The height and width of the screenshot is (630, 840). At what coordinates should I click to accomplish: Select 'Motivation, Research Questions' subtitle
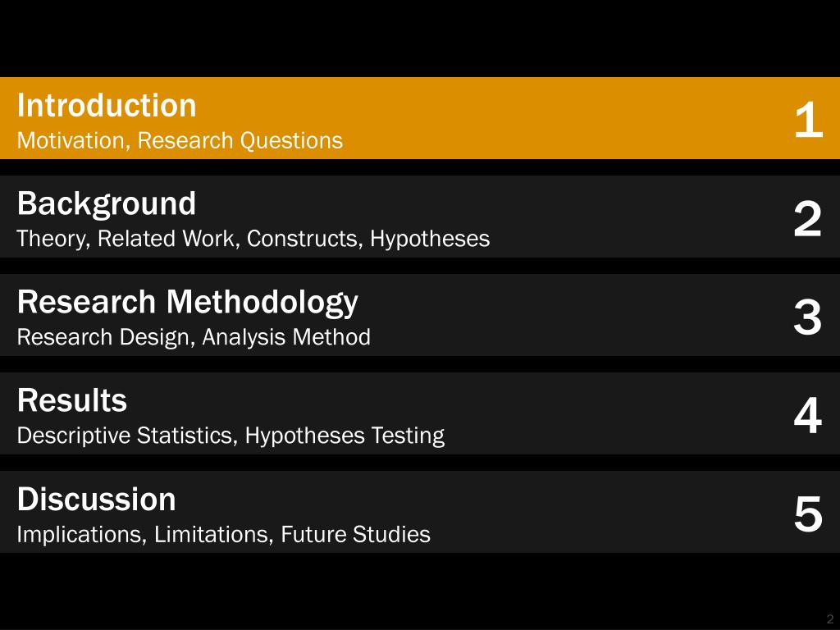click(x=180, y=141)
